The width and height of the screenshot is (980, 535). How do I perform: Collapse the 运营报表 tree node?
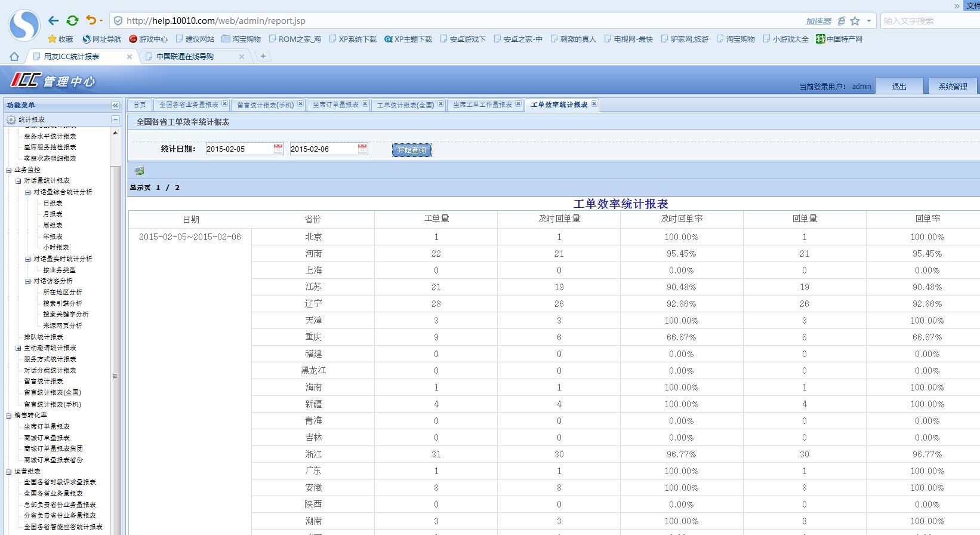click(x=8, y=471)
